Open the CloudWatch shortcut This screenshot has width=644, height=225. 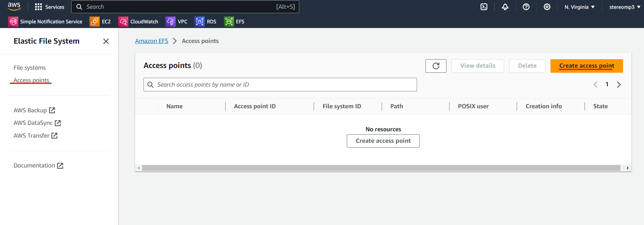tap(138, 22)
